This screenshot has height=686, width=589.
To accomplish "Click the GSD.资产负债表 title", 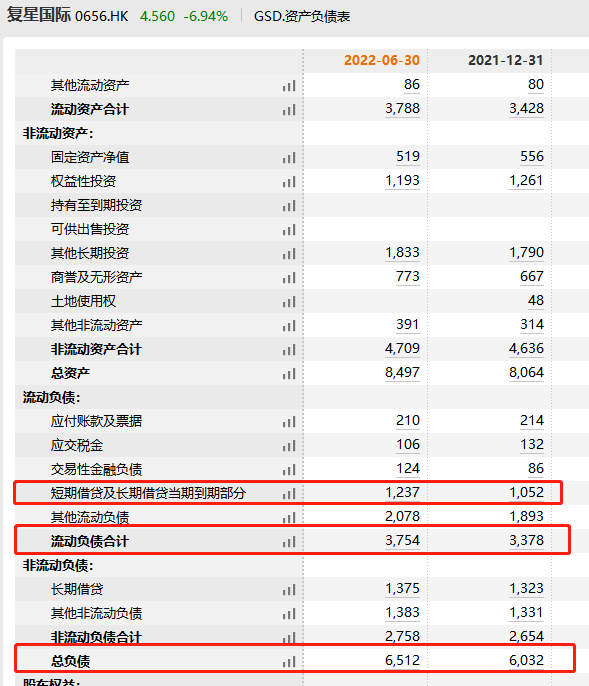I will (x=302, y=17).
